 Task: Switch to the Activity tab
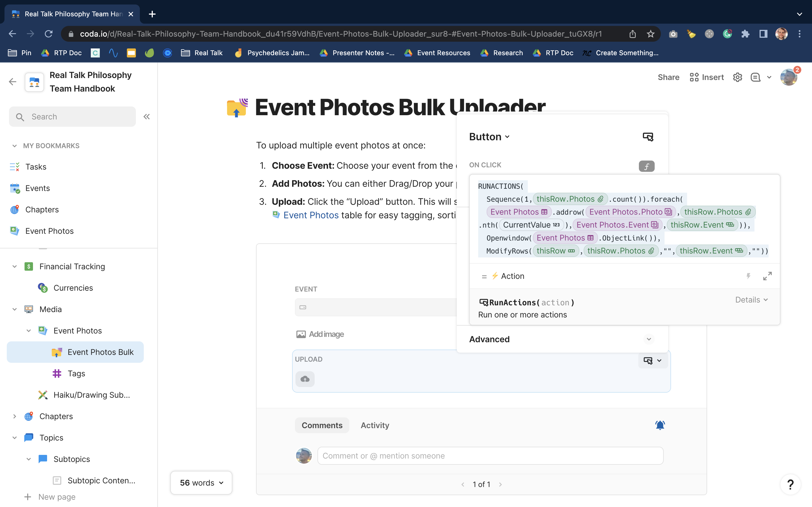click(375, 425)
